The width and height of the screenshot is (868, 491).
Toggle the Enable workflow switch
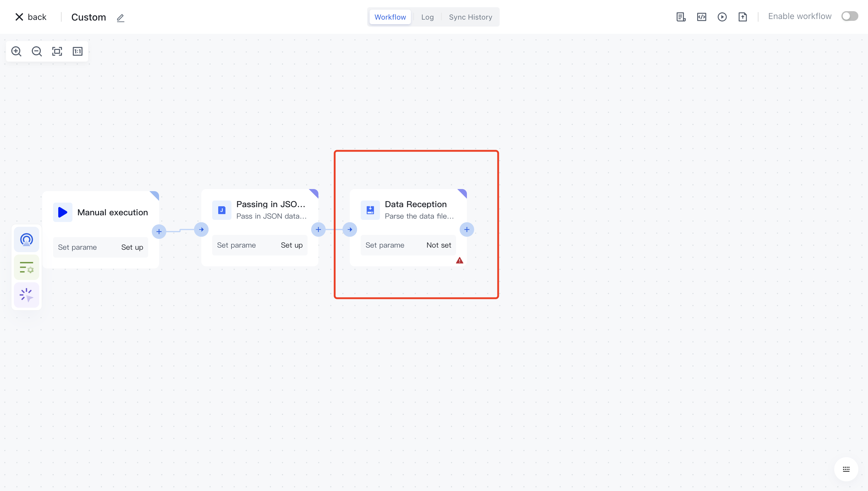coord(849,16)
